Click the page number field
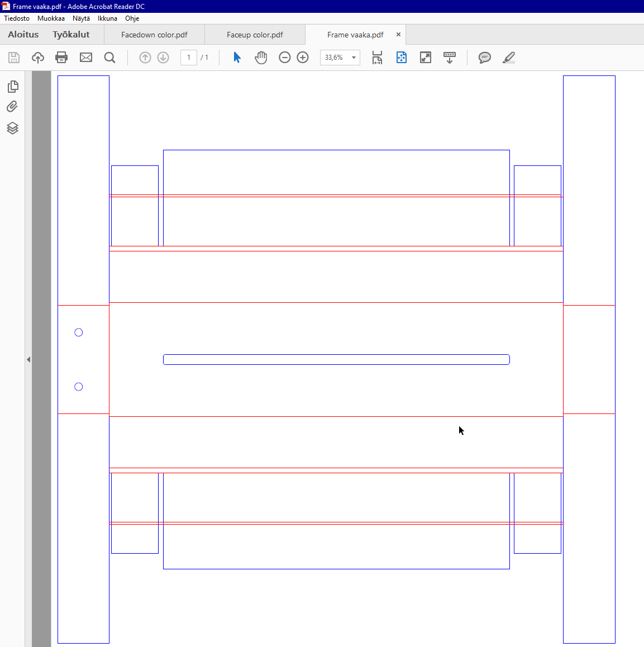This screenshot has width=644, height=647. click(189, 58)
